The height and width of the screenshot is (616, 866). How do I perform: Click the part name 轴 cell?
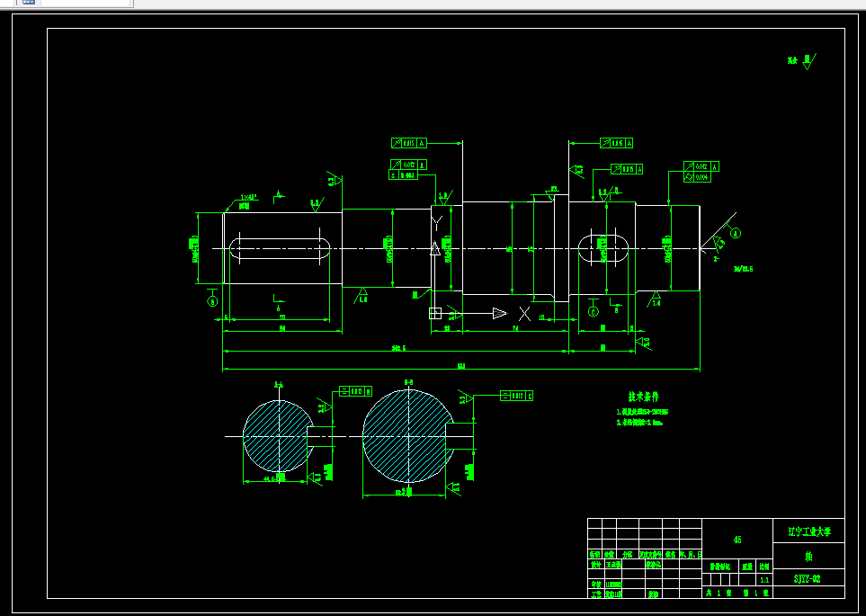coord(808,557)
